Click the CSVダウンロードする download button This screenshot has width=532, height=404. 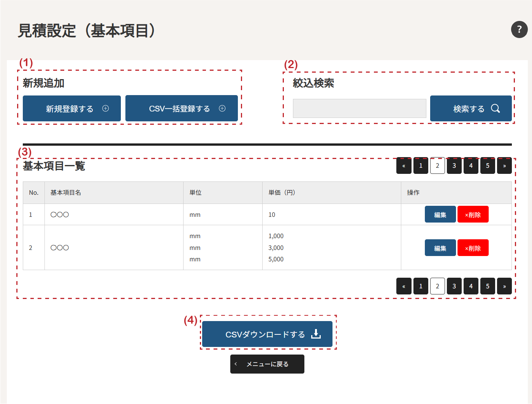point(267,334)
